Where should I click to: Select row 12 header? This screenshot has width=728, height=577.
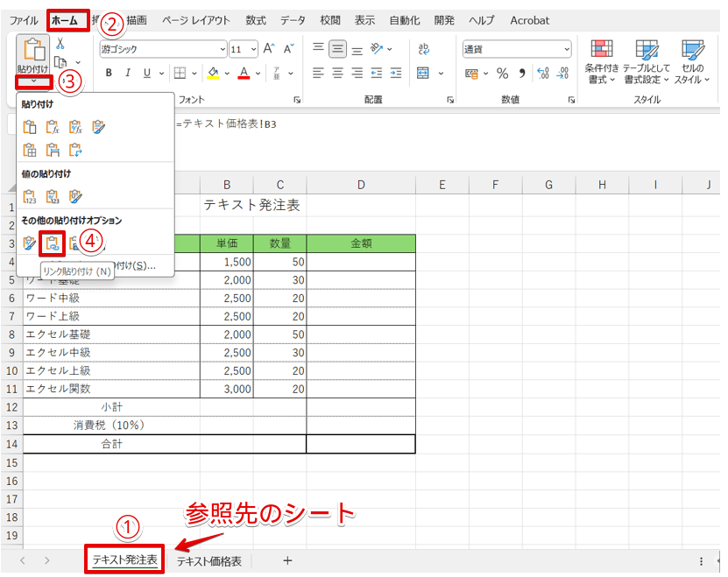[x=11, y=407]
